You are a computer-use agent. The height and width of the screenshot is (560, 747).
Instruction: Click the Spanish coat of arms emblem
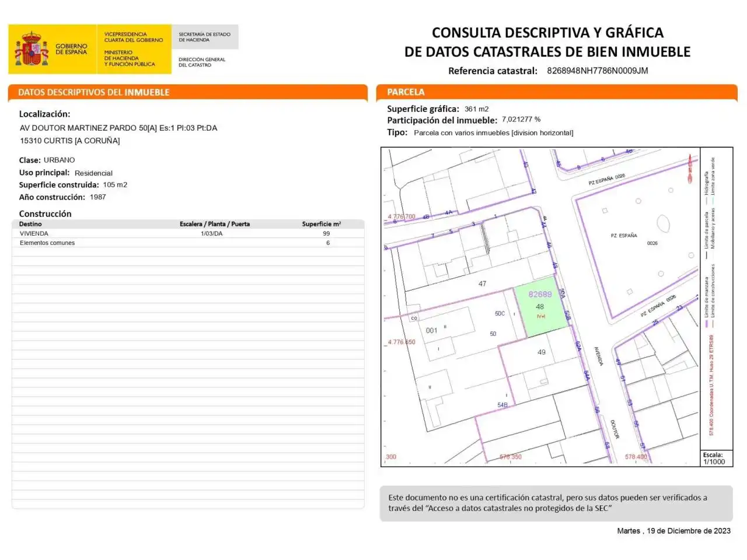[32, 50]
